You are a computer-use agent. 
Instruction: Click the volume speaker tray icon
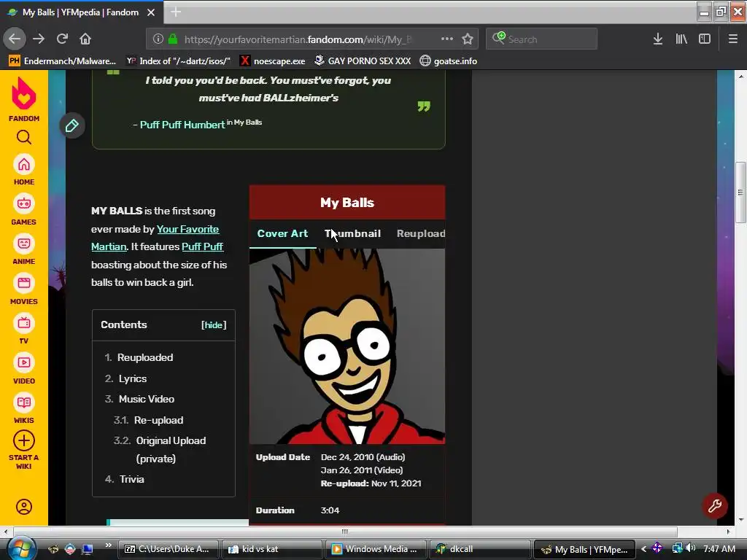pyautogui.click(x=691, y=548)
